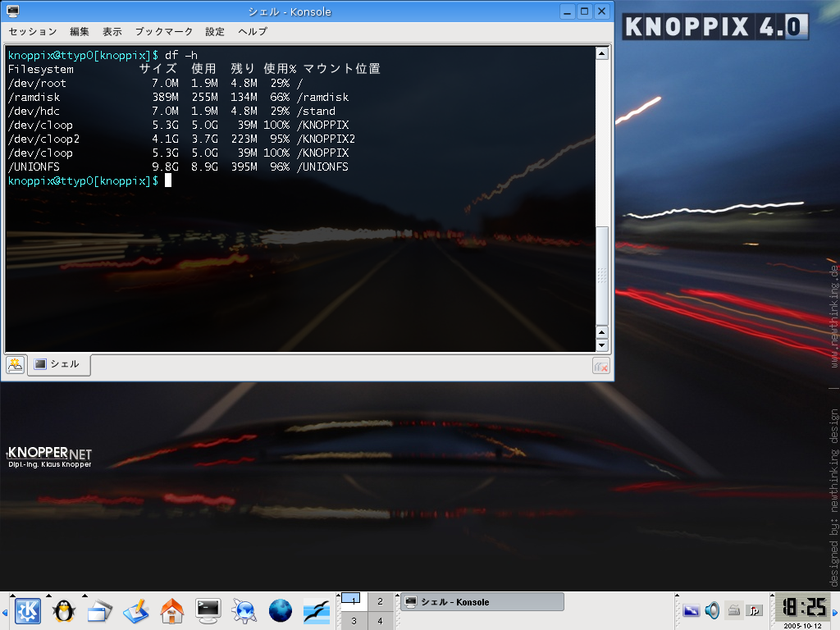Close the current Konsole tab
This screenshot has height=630, width=840.
[601, 367]
